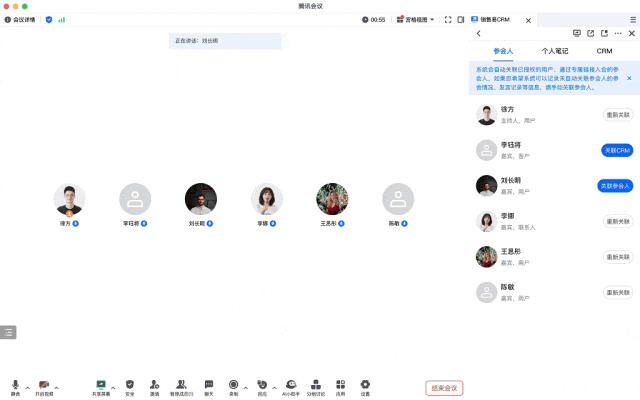Open breakout rooms (分组讨论)

[x=315, y=386]
